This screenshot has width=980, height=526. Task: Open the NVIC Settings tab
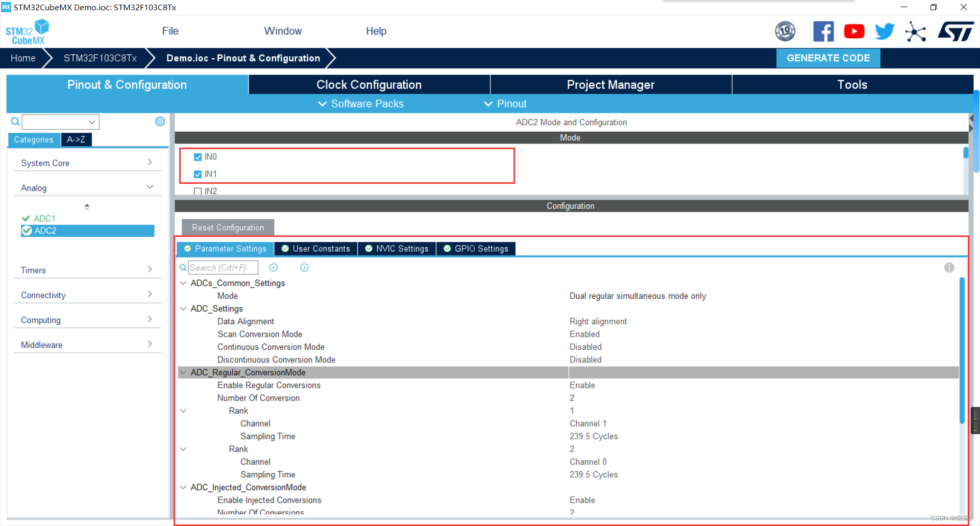coord(397,249)
